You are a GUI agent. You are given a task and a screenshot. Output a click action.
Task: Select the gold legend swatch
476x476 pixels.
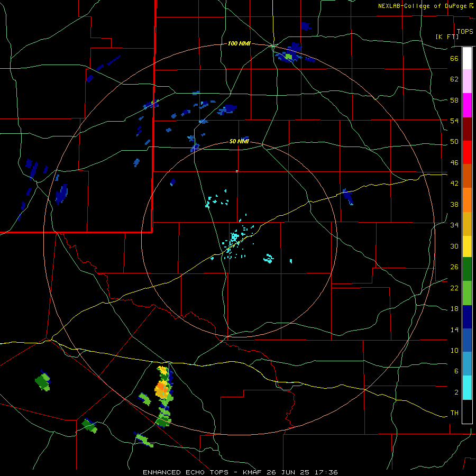click(467, 224)
